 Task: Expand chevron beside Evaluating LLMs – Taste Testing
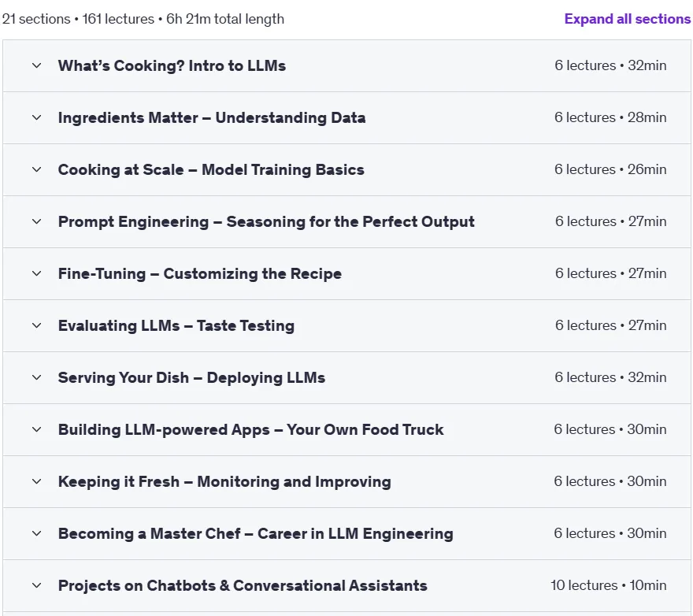[x=37, y=326]
